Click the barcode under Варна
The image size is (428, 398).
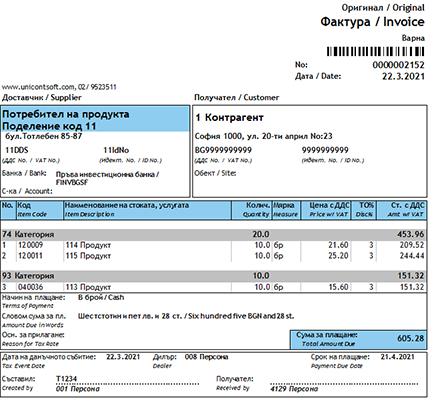[x=375, y=51]
